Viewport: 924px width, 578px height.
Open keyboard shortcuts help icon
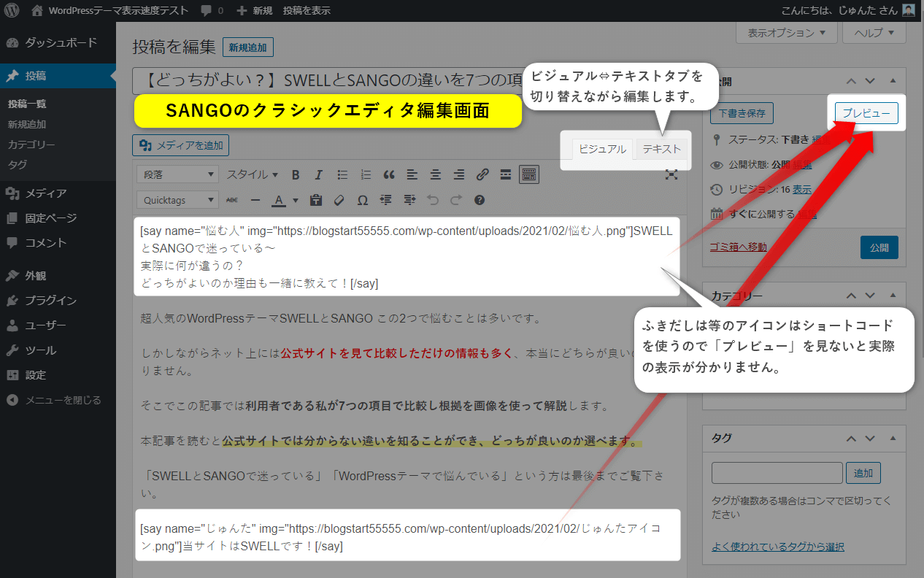click(480, 200)
